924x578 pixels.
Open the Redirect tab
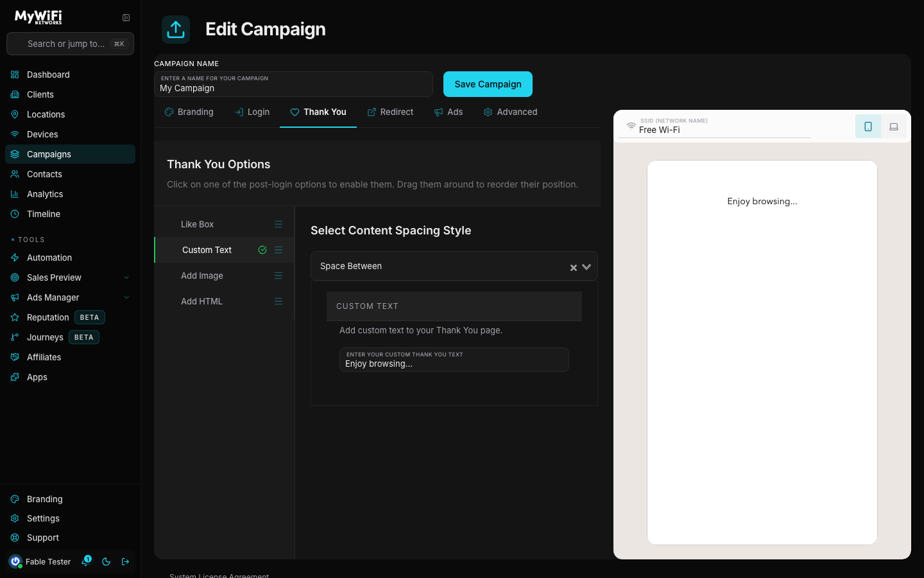tap(390, 112)
